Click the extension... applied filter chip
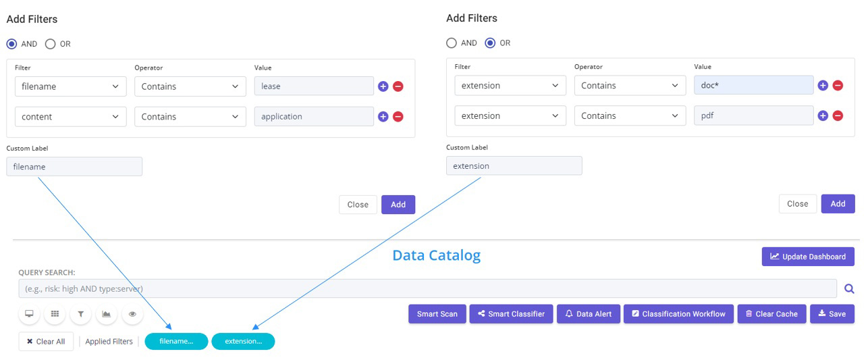 [x=243, y=341]
